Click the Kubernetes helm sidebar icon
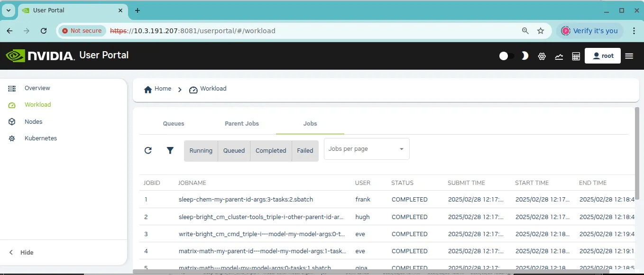The image size is (644, 275). pyautogui.click(x=12, y=138)
